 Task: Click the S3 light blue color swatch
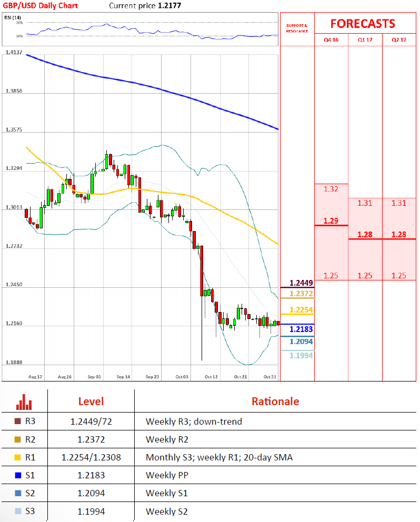click(x=18, y=511)
